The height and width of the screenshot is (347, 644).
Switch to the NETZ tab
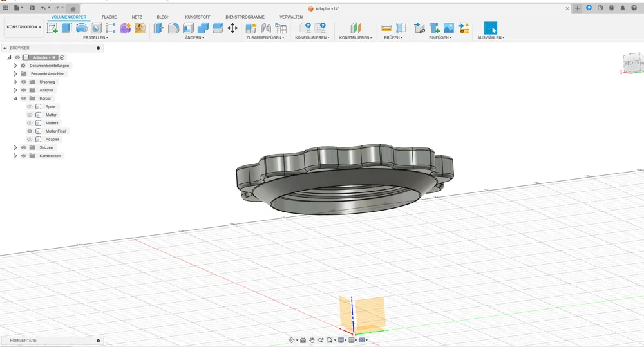137,17
